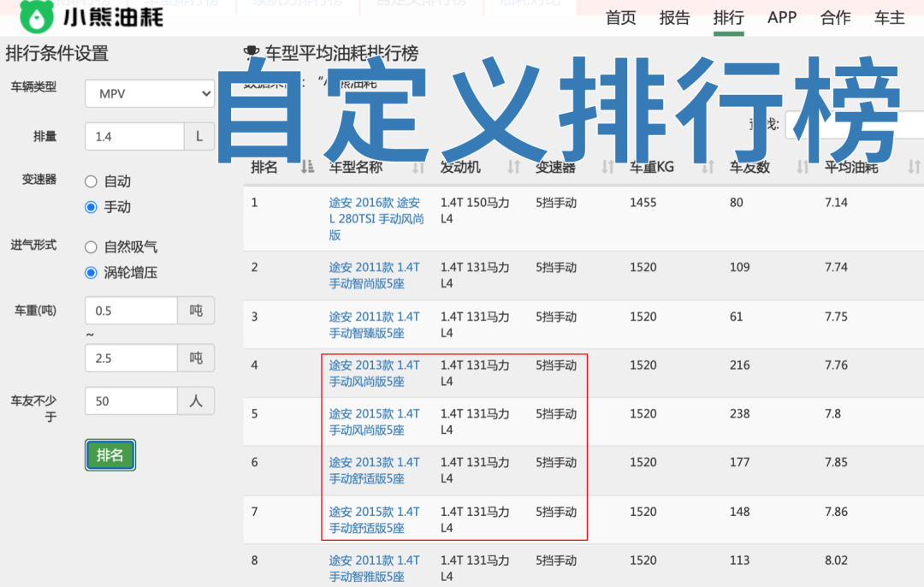
Task: Click average fuel value 8.02
Action: coord(836,560)
